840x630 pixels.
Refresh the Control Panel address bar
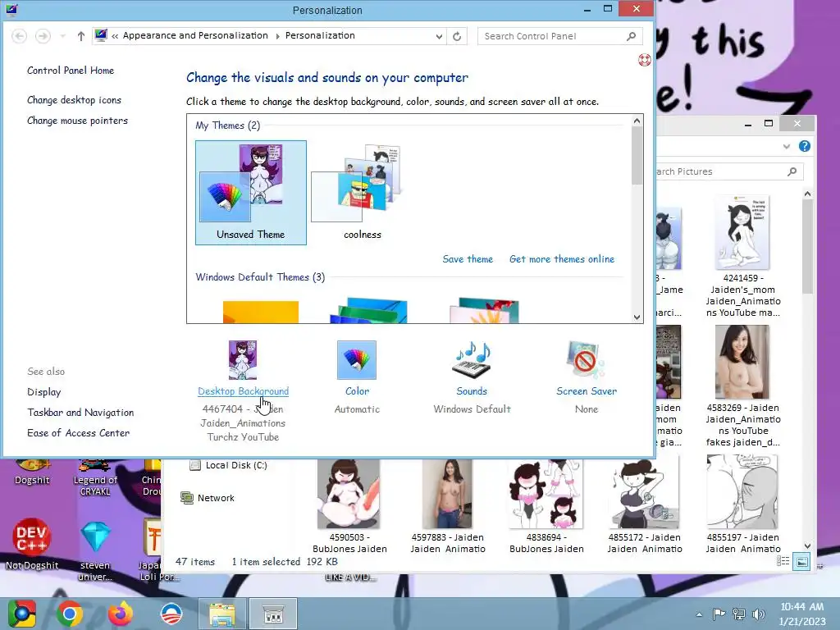pos(457,36)
